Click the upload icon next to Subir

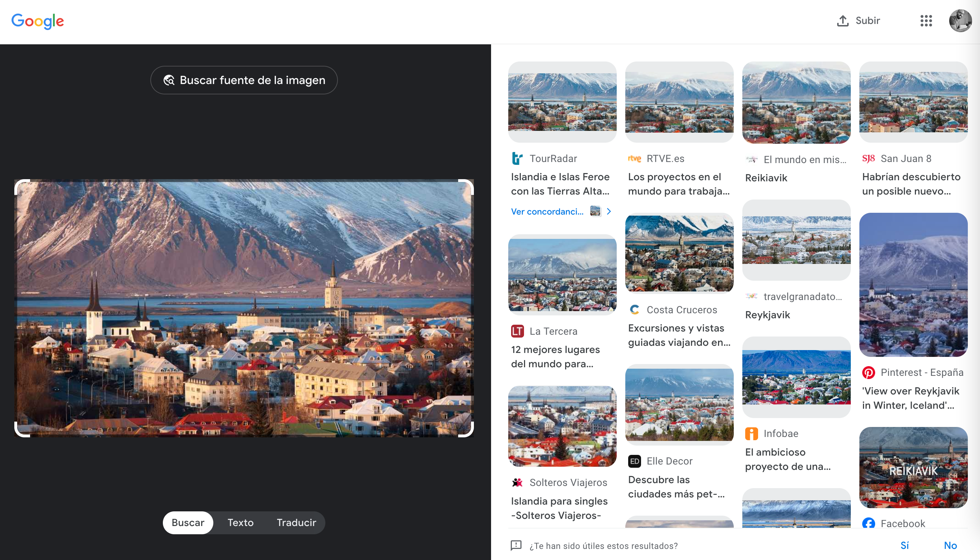[x=843, y=21]
